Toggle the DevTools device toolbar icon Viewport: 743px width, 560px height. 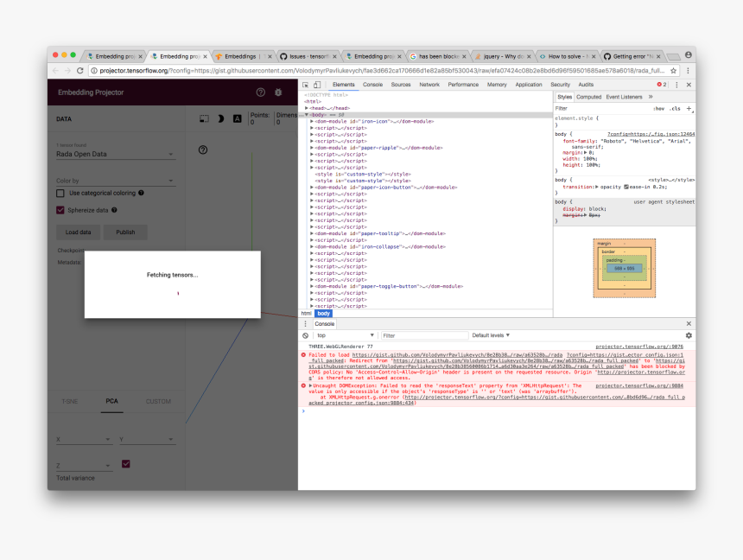pos(317,85)
